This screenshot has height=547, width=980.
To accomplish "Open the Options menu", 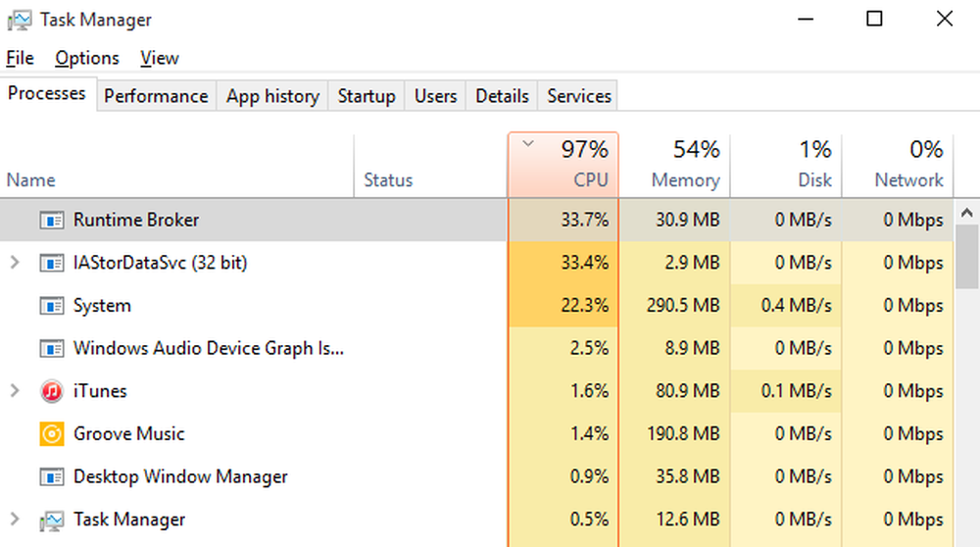I will point(87,58).
